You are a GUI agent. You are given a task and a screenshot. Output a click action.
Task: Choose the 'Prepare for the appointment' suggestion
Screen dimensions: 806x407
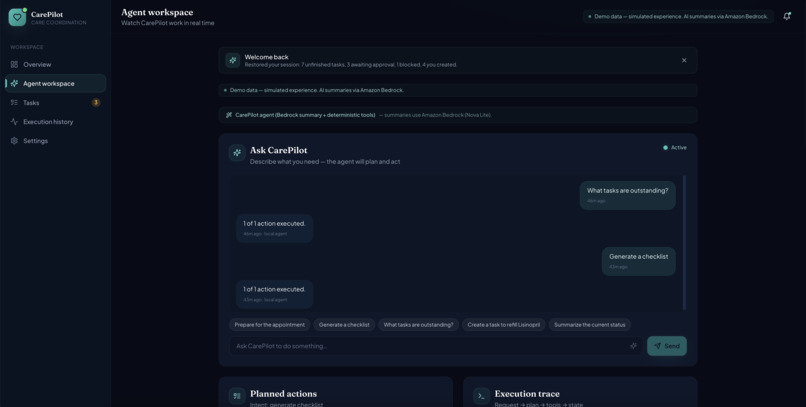(269, 325)
